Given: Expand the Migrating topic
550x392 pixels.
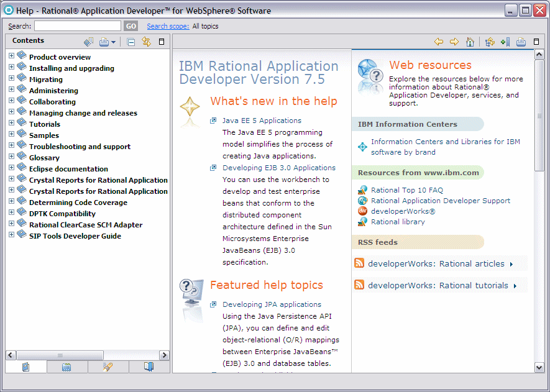Looking at the screenshot, I should [11, 78].
